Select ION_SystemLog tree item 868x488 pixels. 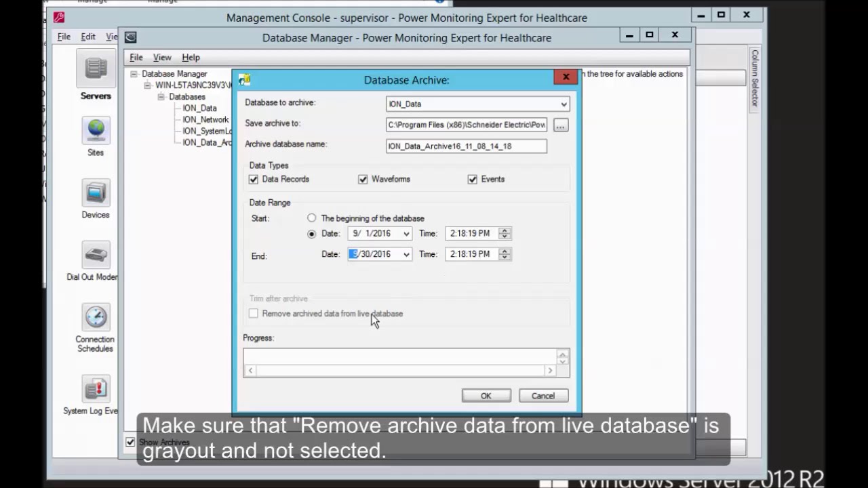coord(207,131)
